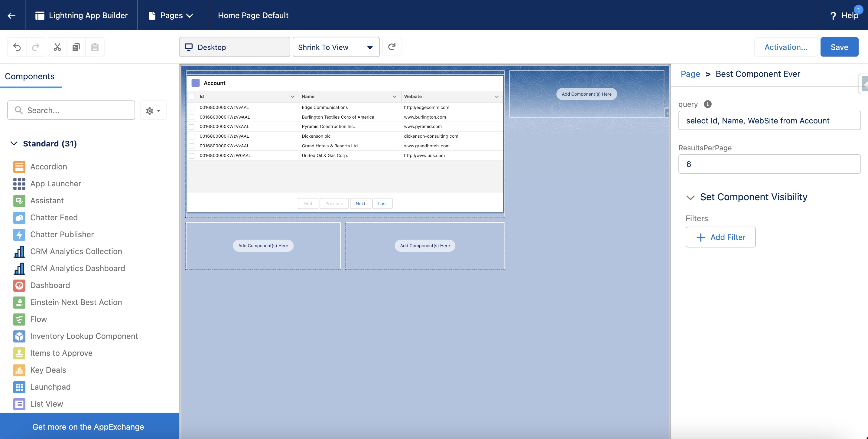Click the redo icon in the toolbar
The image size is (868, 439).
(x=36, y=47)
